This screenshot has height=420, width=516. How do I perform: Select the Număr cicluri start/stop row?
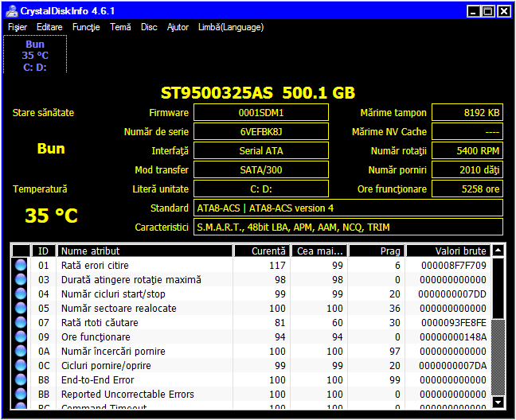[251, 294]
